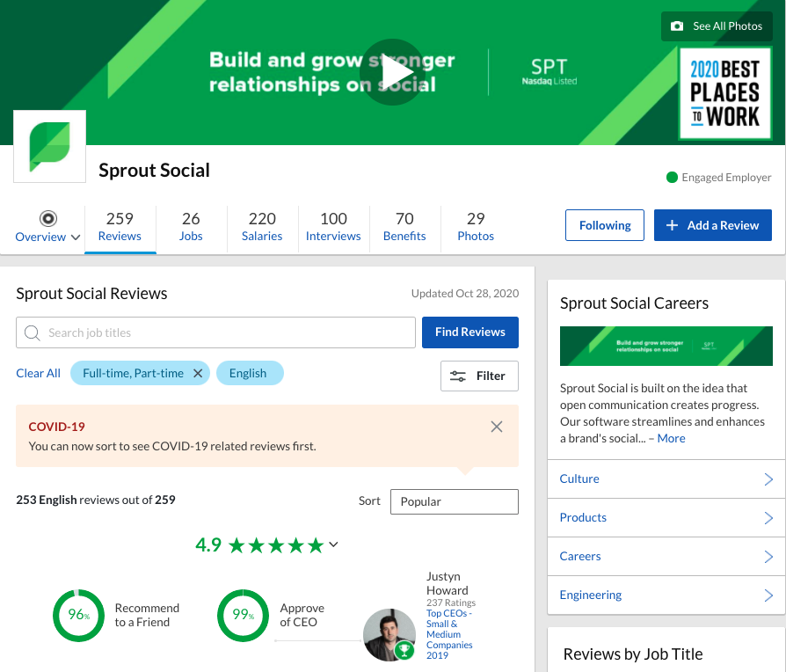The image size is (786, 672).
Task: Open the Sprout Social leaf logo
Action: 49,146
